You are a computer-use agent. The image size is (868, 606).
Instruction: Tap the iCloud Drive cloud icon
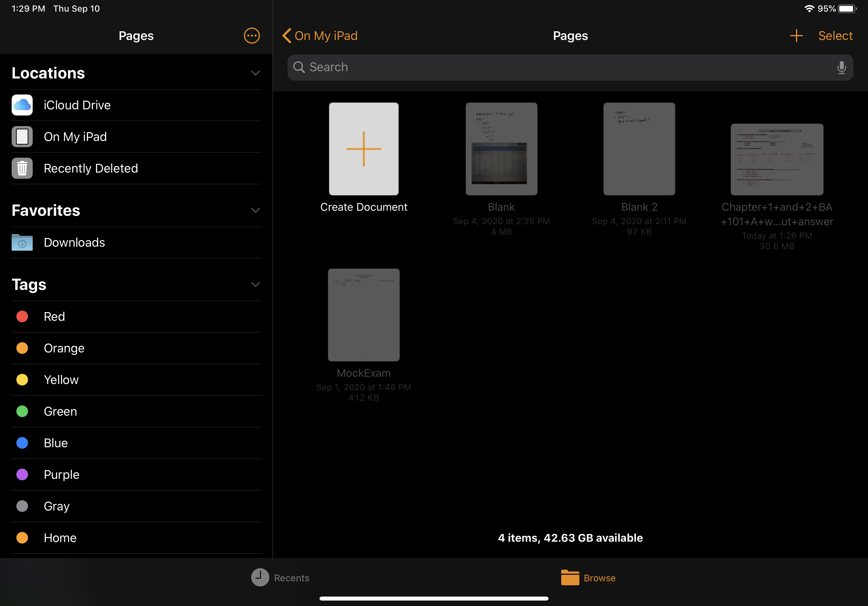22,105
